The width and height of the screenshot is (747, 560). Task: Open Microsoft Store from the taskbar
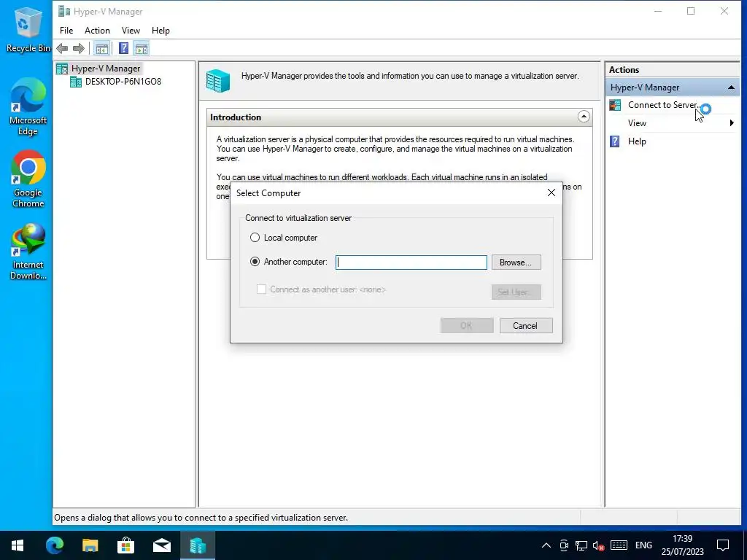125,545
